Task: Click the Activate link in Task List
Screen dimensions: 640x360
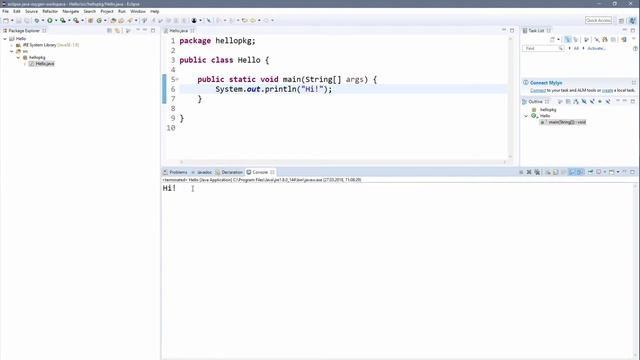Action: 596,48
